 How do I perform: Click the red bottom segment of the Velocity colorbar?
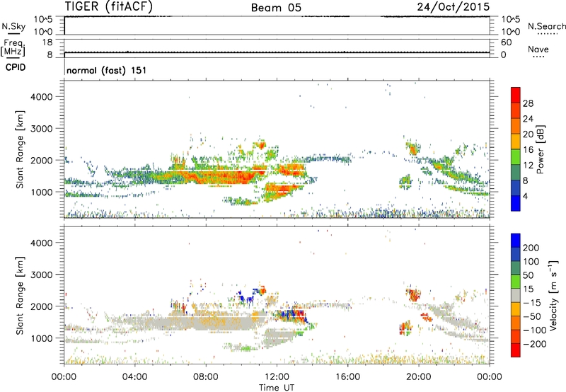[x=516, y=350]
